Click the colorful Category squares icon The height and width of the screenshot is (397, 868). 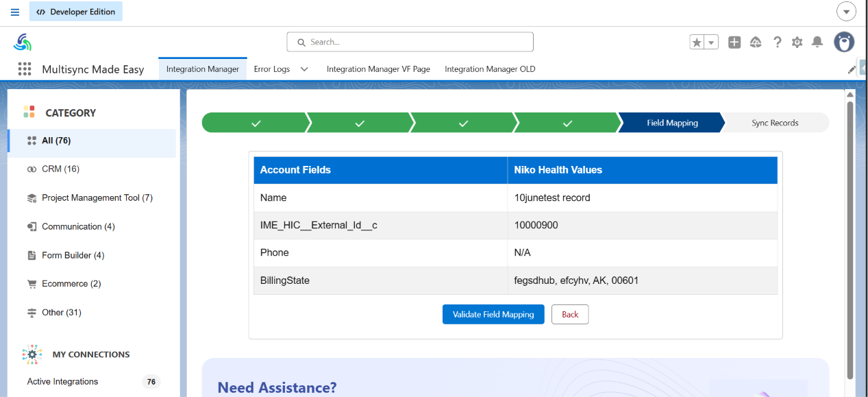pos(29,112)
